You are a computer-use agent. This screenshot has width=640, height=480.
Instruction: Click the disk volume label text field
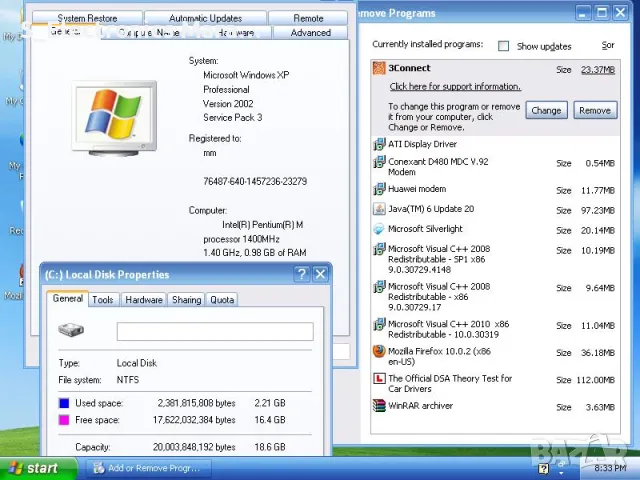(x=214, y=332)
